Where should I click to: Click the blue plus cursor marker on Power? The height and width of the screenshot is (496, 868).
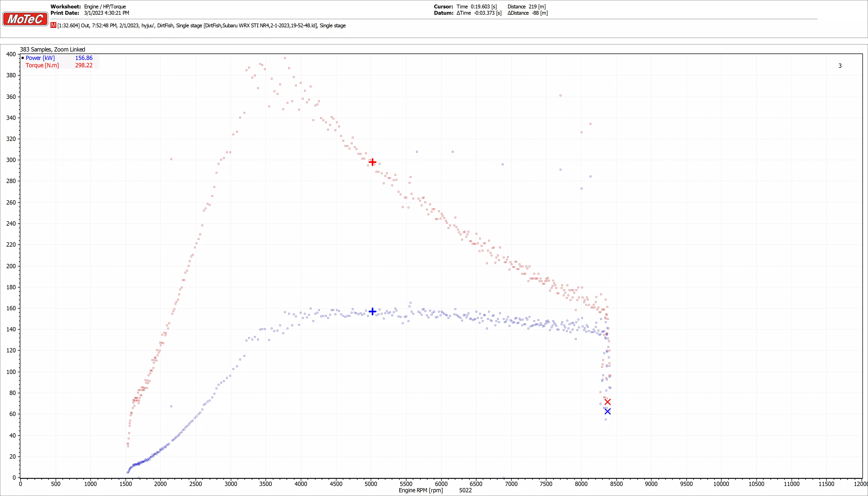(372, 311)
